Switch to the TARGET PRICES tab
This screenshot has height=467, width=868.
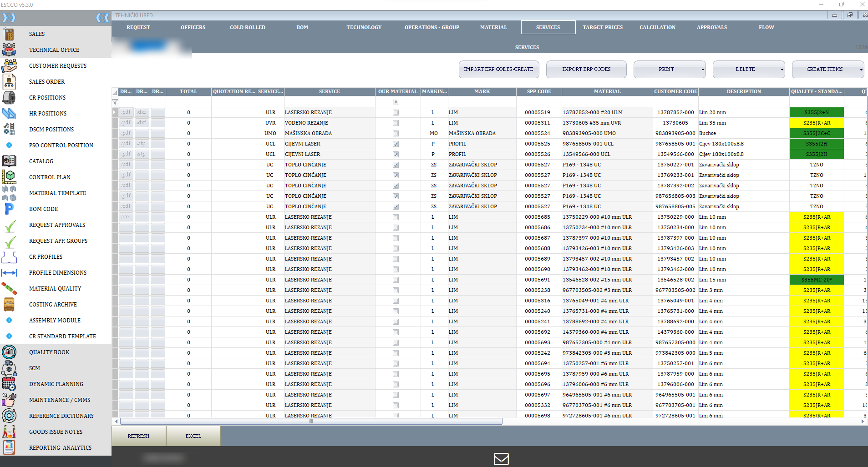[602, 27]
